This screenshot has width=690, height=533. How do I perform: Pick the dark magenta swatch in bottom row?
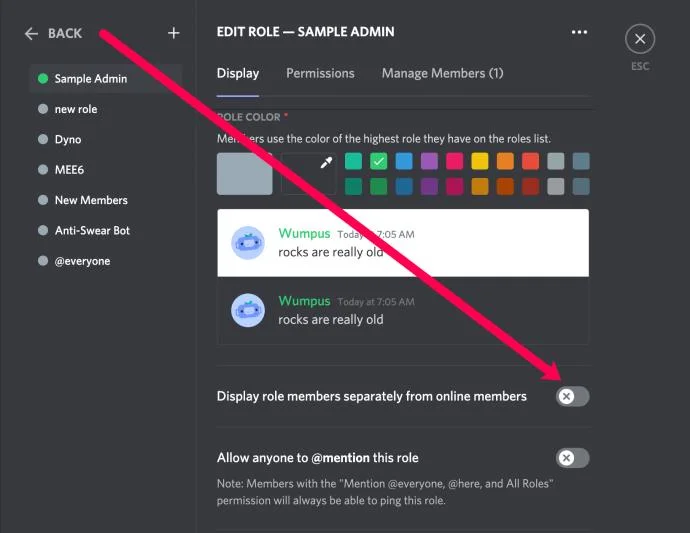(455, 186)
